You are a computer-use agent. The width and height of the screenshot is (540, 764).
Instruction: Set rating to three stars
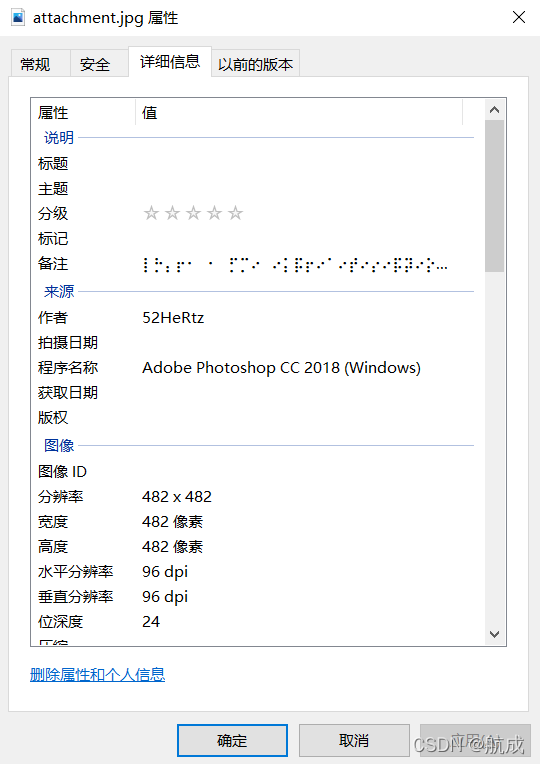coord(193,213)
